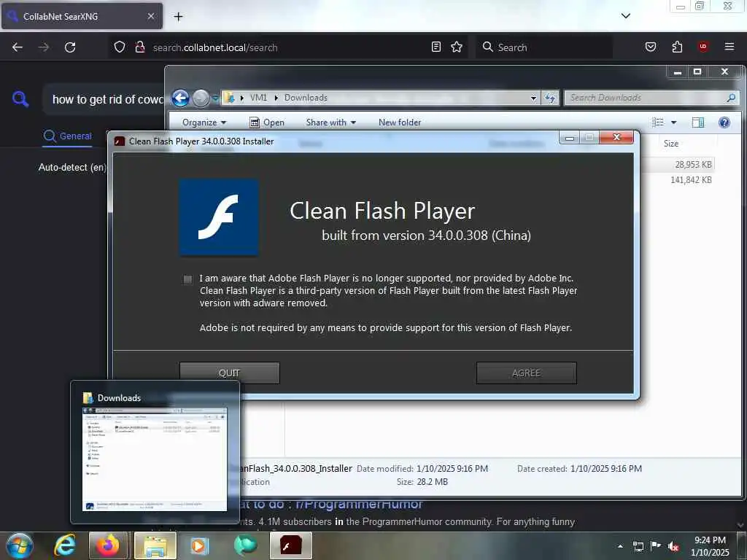This screenshot has height=560, width=747.
Task: Toggle Firefox reader view icon
Action: point(436,47)
